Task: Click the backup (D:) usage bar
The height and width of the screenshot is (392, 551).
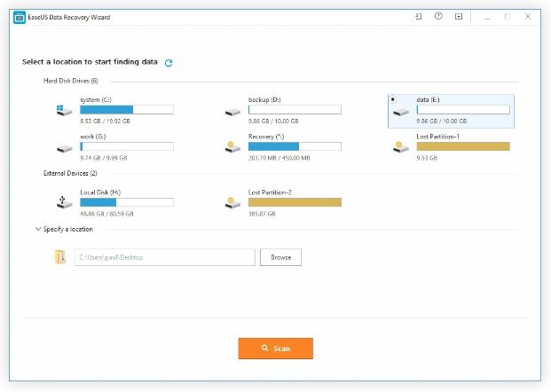Action: point(295,110)
